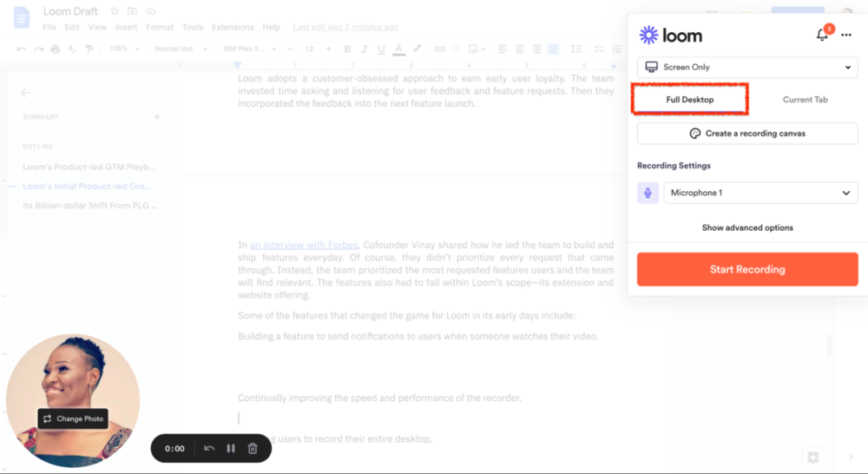Screen dimensions: 868x474
Task: Toggle the microphone icon button
Action: click(x=648, y=193)
